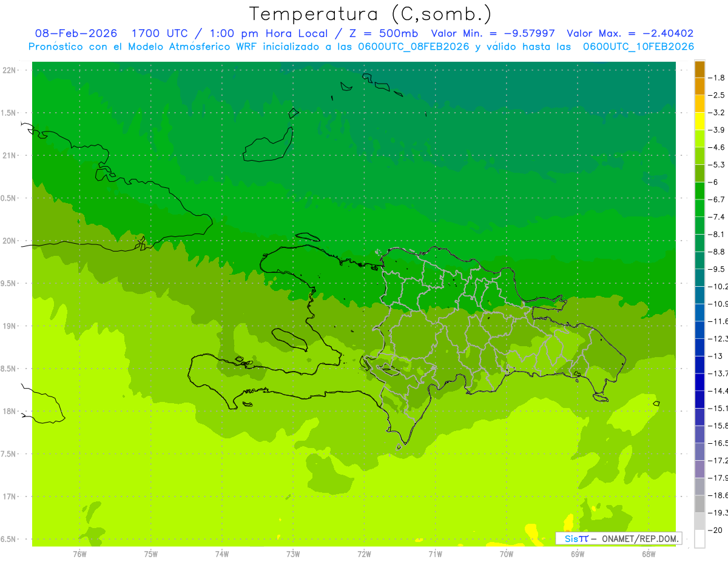Pick the amber swatch between -2.5 and -3.2
Image resolution: width=728 pixels, height=562 pixels.
pyautogui.click(x=699, y=104)
